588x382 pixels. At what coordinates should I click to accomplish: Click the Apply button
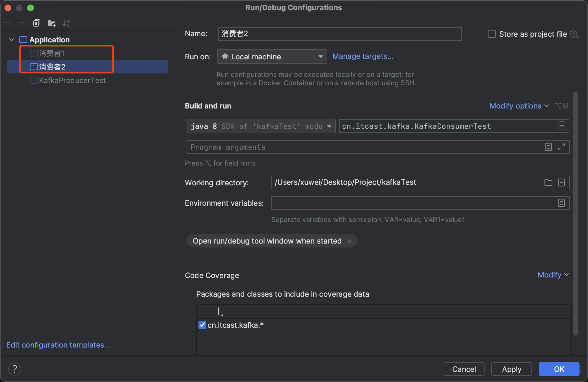511,369
